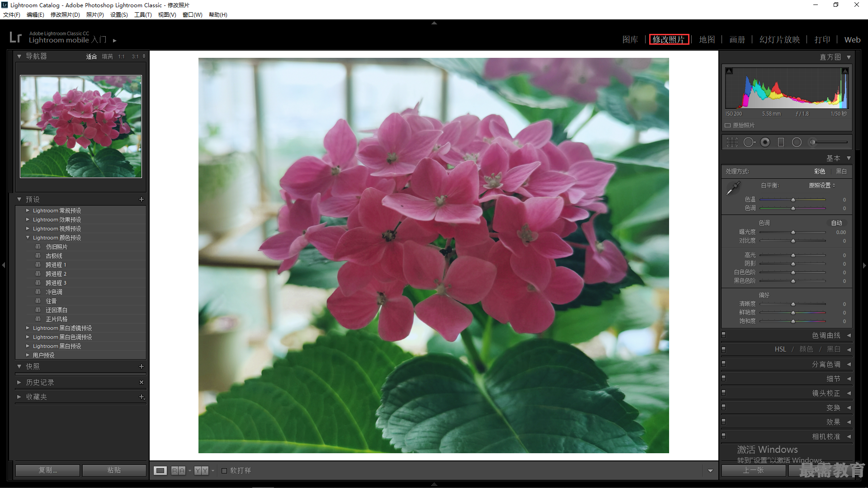Click the YY before/after comparison icon
This screenshot has height=488, width=868.
[x=201, y=471]
